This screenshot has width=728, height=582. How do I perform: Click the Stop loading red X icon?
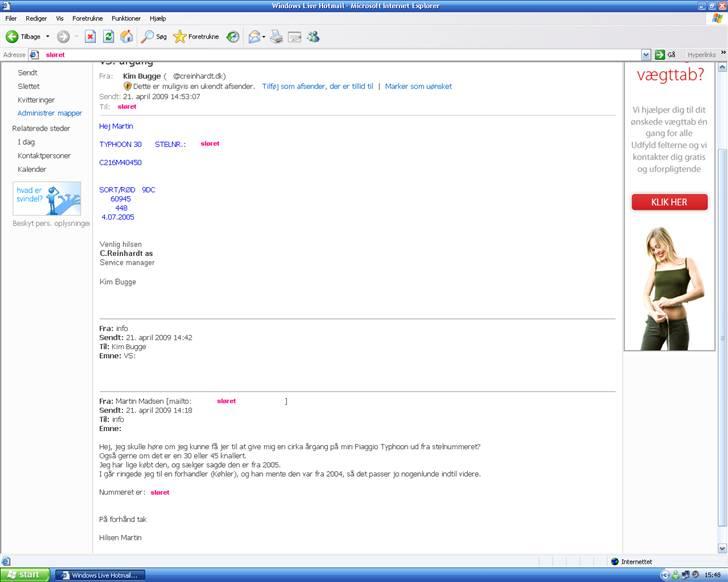pyautogui.click(x=90, y=36)
